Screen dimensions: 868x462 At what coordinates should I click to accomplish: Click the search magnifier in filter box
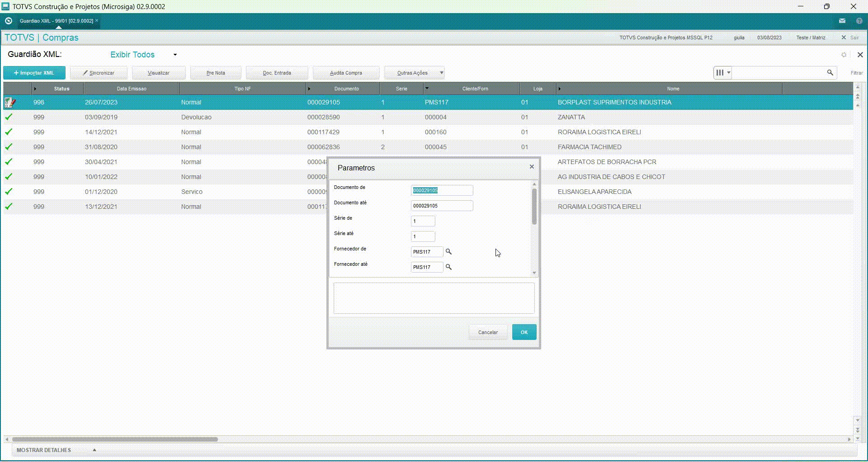point(830,72)
